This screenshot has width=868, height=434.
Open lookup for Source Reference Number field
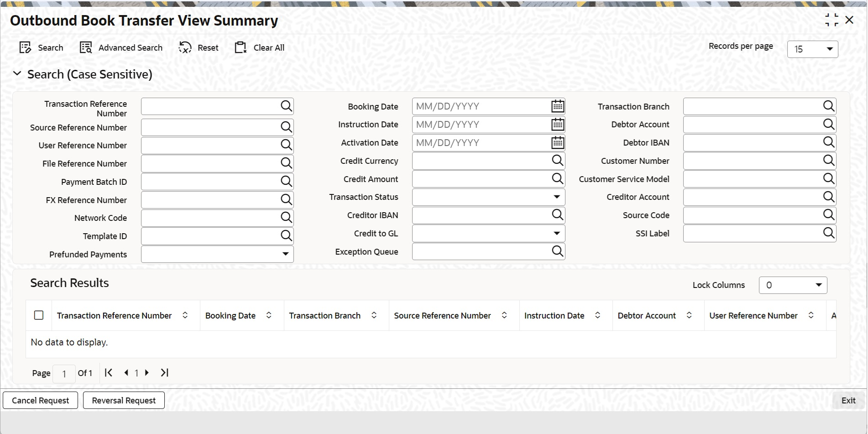pyautogui.click(x=286, y=127)
